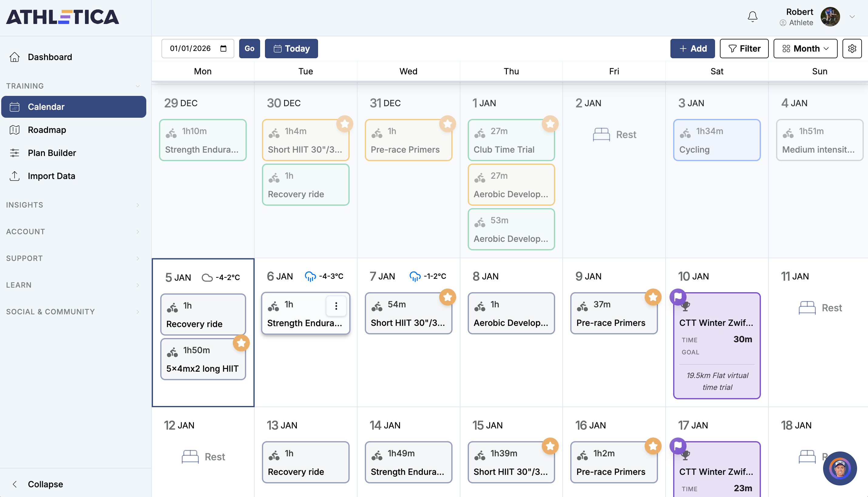Open user profile dropdown chevron
868x497 pixels.
852,16
